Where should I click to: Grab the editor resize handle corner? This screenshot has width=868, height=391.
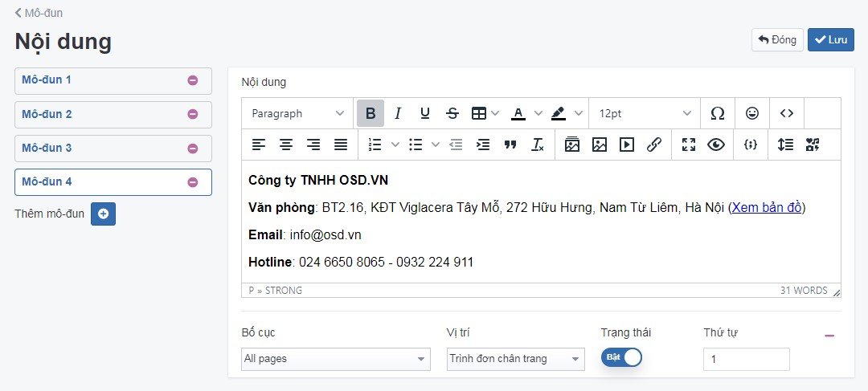[x=836, y=292]
